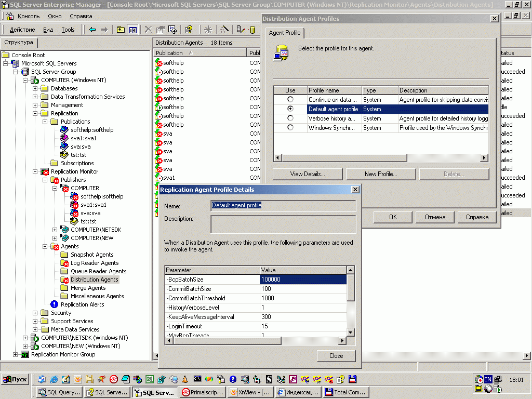This screenshot has height=399, width=532.
Task: Click the tst:tst publication icon under Publications
Action: (64, 155)
